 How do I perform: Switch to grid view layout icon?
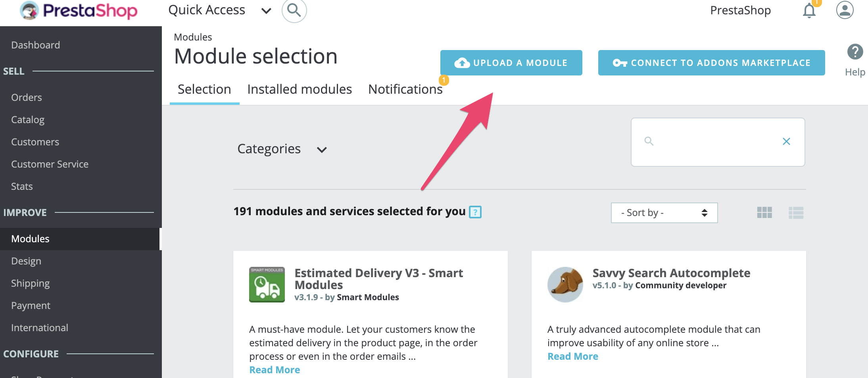coord(764,213)
